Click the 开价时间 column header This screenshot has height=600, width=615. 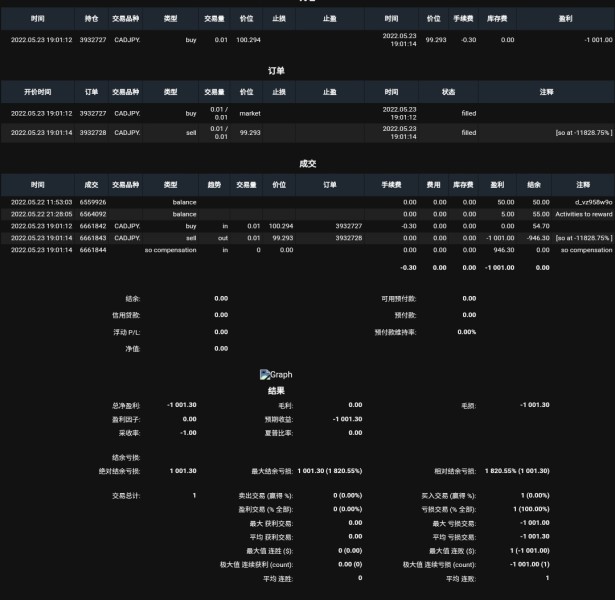click(x=38, y=92)
